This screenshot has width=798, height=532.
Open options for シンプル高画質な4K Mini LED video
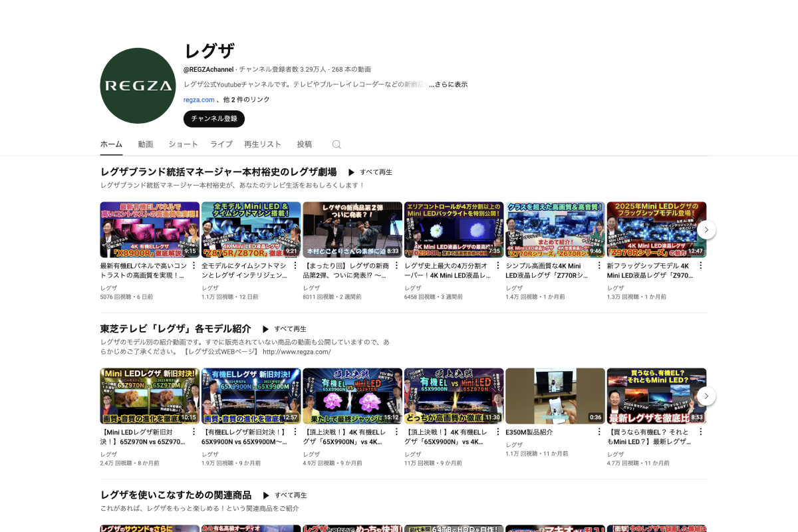[600, 266]
